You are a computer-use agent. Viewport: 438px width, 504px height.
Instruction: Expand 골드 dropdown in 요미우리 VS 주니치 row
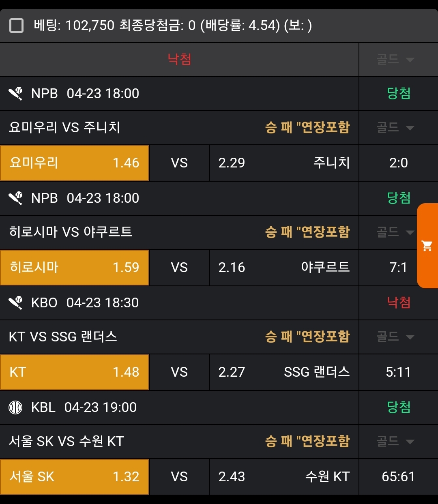395,128
